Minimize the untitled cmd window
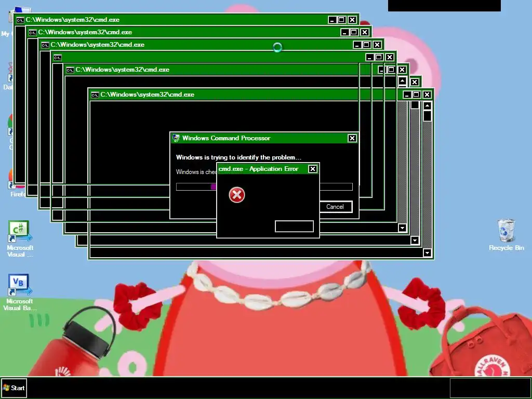The image size is (532, 399). [370, 57]
